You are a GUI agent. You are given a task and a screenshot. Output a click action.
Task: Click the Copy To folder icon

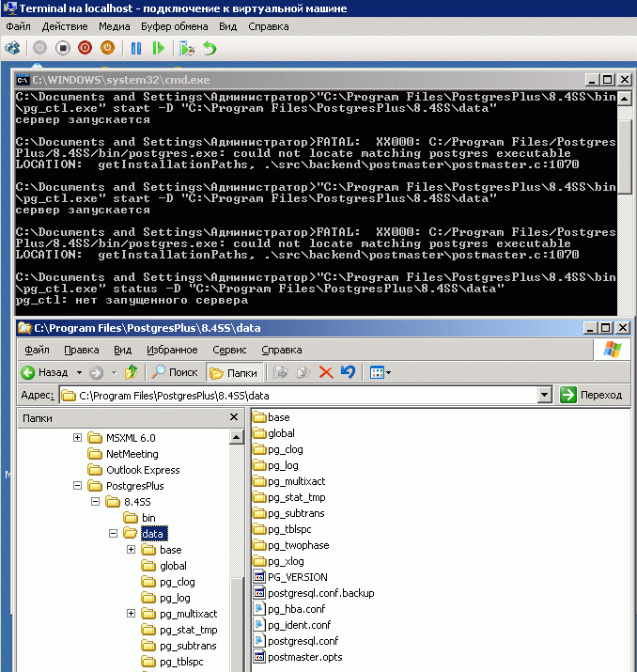[x=303, y=372]
